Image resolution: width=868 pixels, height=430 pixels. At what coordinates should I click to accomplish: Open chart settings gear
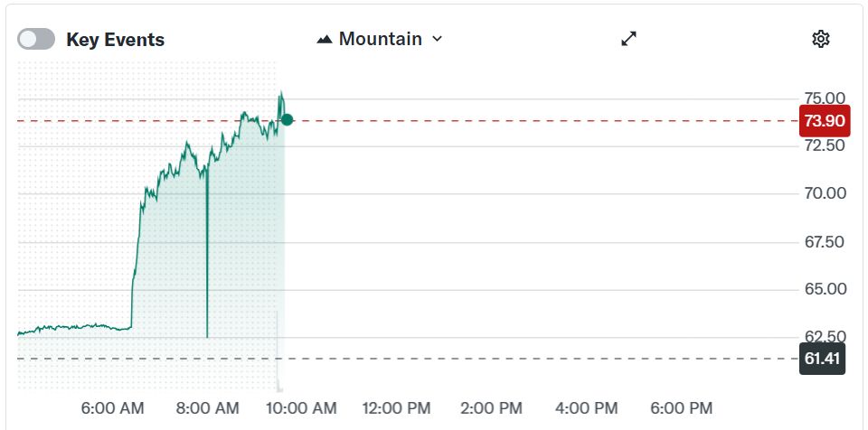click(821, 39)
